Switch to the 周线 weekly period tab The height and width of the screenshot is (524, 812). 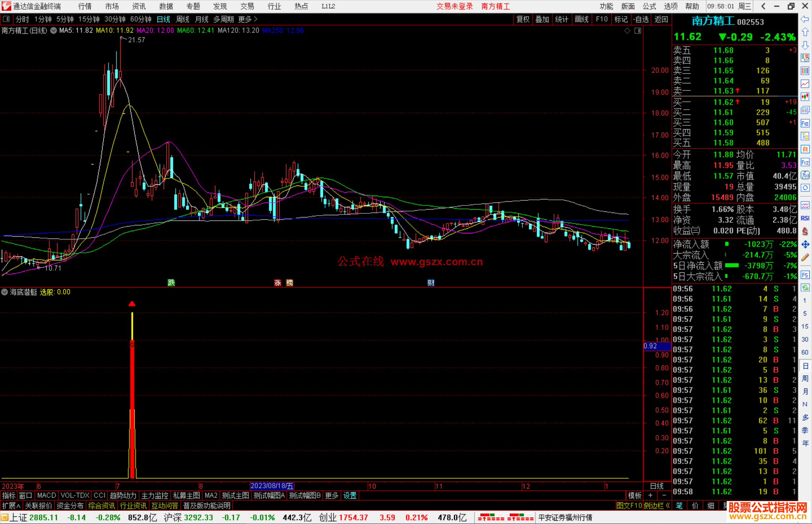click(183, 19)
